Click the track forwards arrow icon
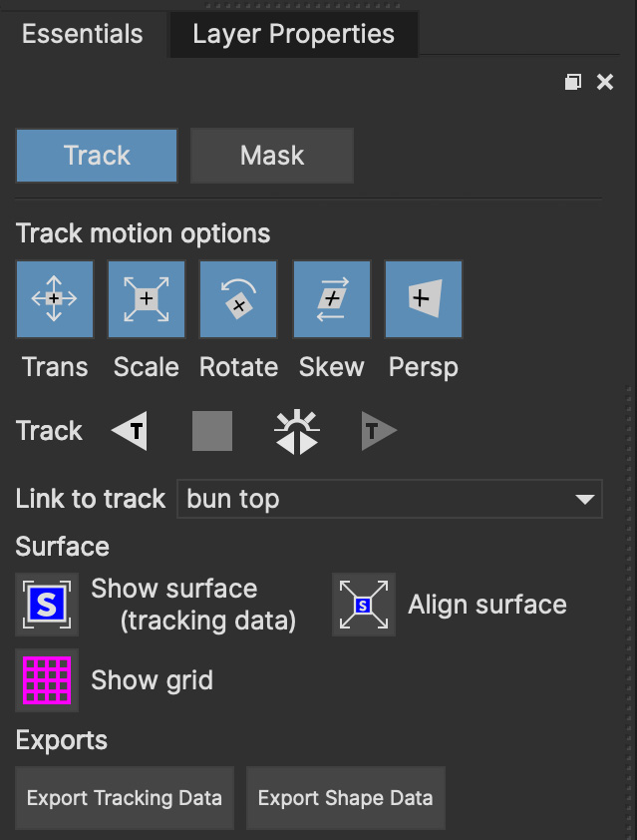This screenshot has height=840, width=637. [x=379, y=432]
